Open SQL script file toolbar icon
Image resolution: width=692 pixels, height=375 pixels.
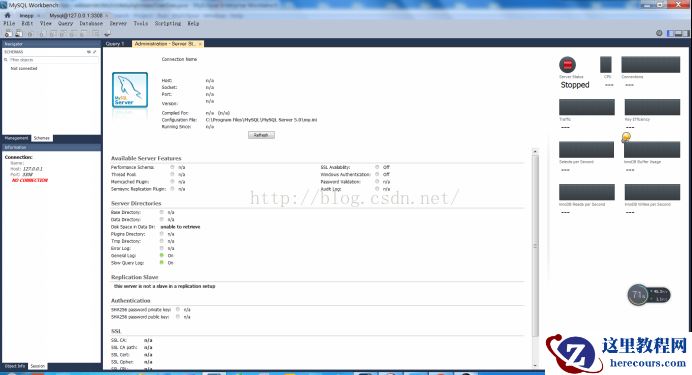19,33
